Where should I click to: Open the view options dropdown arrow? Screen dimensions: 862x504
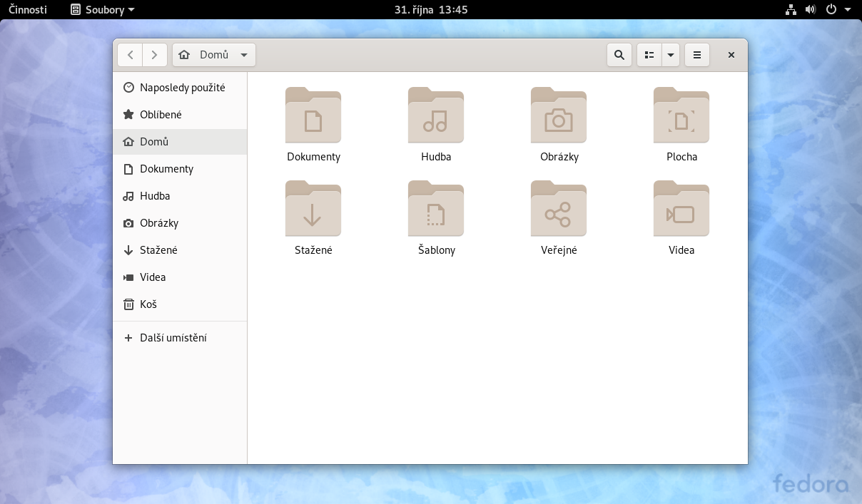coord(670,54)
